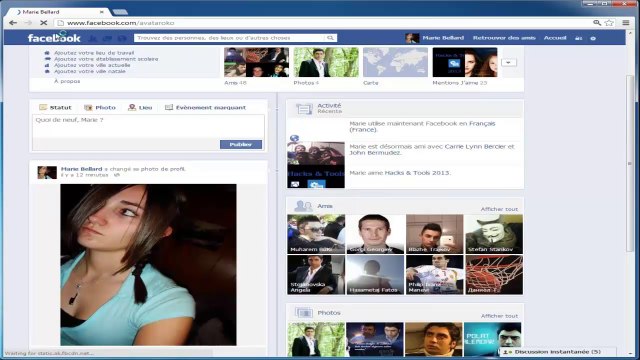Select Évènement marquant tab
Viewport: 640px width, 360px height.
point(205,107)
